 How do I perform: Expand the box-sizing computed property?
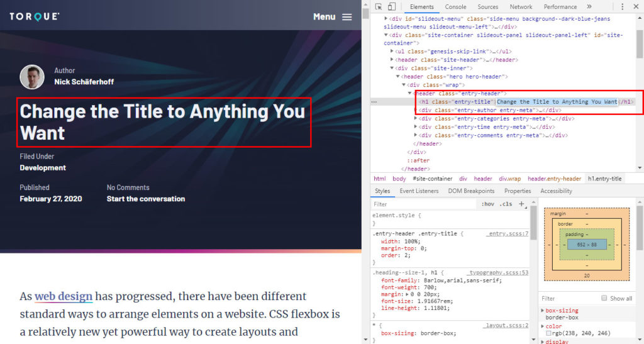(543, 311)
